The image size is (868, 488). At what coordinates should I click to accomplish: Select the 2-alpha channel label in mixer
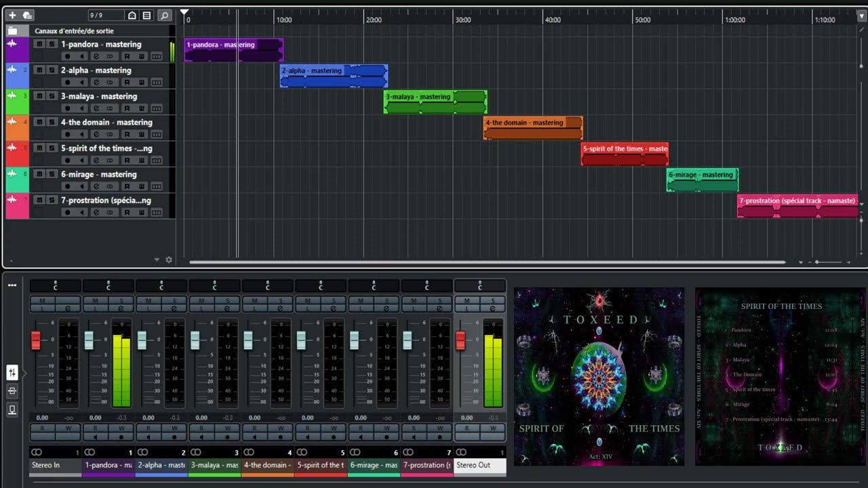[161, 466]
